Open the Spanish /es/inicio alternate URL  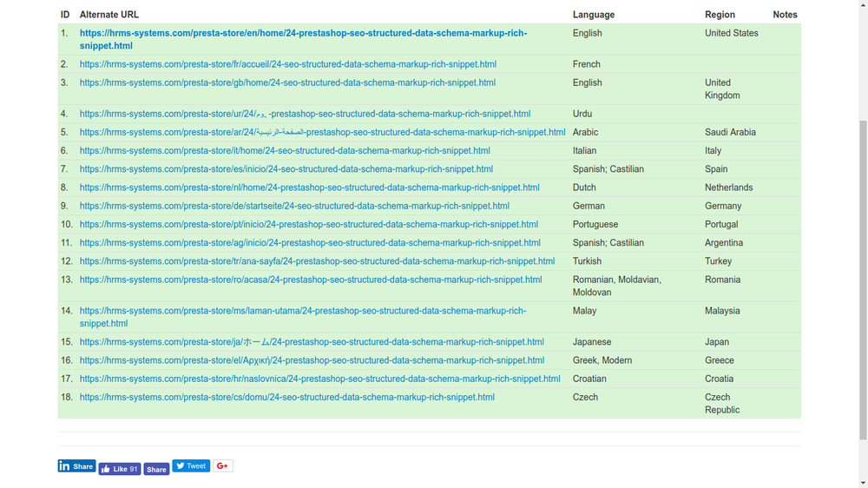coord(286,169)
